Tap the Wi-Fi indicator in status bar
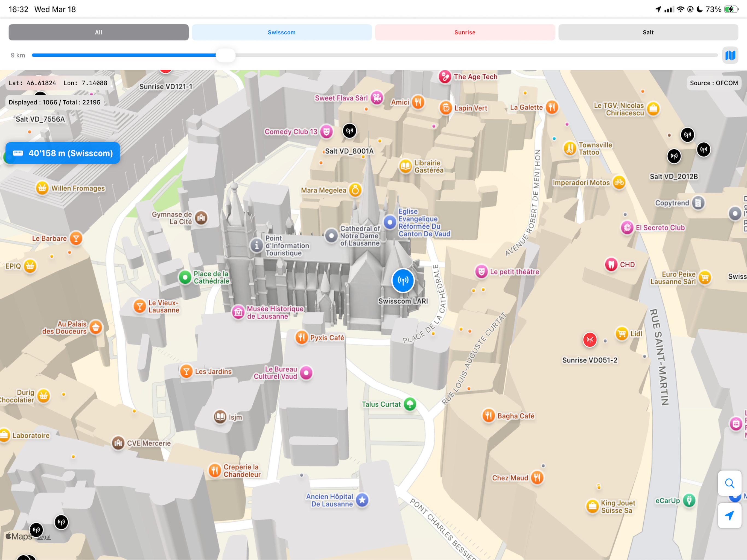Viewport: 747px width, 560px height. point(681,9)
